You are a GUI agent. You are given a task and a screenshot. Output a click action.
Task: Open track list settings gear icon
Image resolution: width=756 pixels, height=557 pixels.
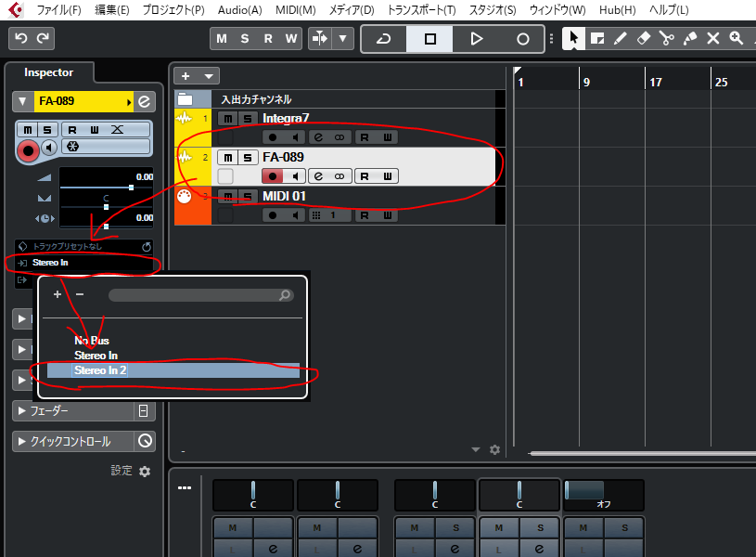pos(494,450)
